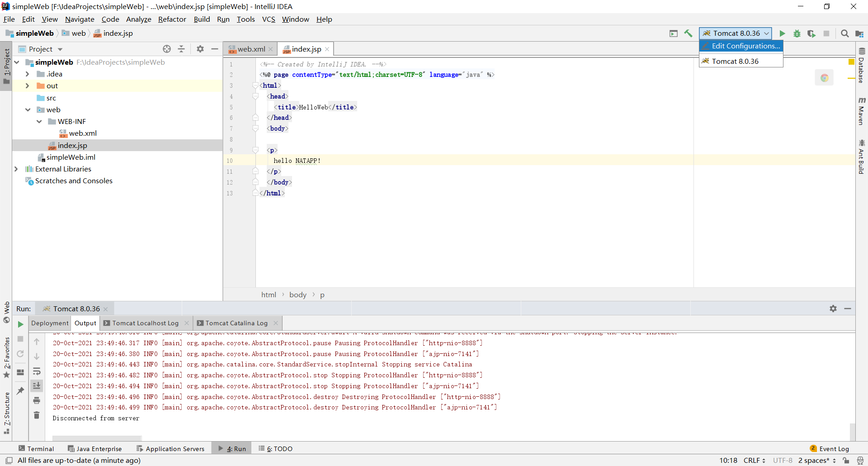Click update application reload icon in Run panel
868x466 pixels.
pyautogui.click(x=20, y=354)
